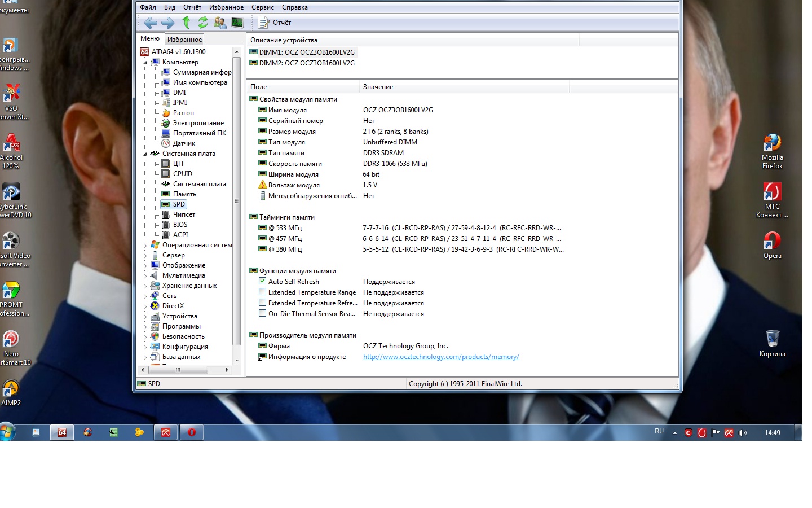The width and height of the screenshot is (812, 508).
Task: Click the Значение column header
Action: [x=465, y=87]
